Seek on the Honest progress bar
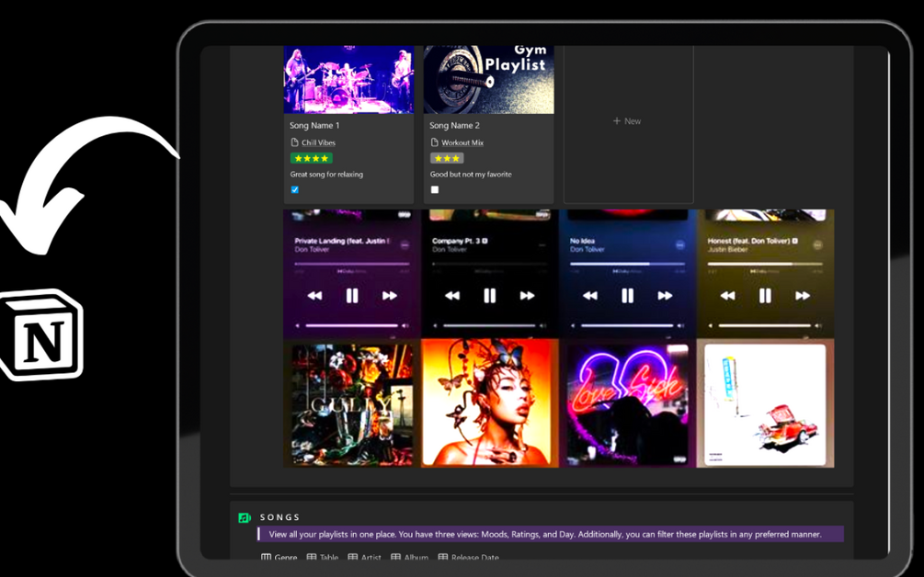Viewport: 924px width, 577px height. pyautogui.click(x=765, y=265)
